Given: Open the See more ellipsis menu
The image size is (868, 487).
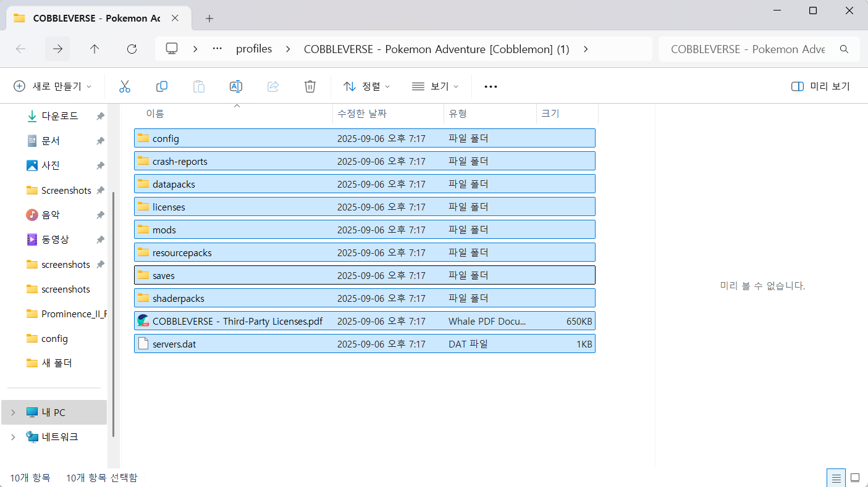Looking at the screenshot, I should pyautogui.click(x=491, y=86).
